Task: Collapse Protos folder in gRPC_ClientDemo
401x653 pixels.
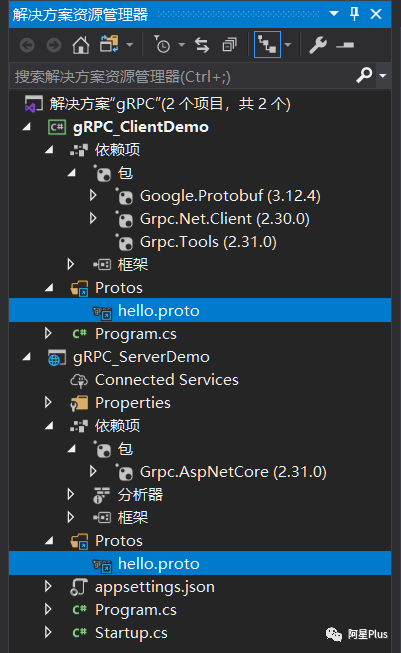Action: [x=49, y=287]
